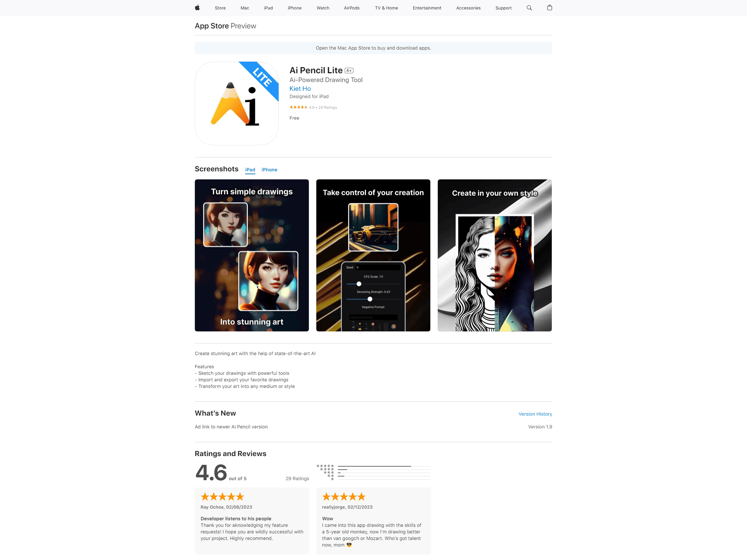Click the 'Free' price label

(x=294, y=118)
